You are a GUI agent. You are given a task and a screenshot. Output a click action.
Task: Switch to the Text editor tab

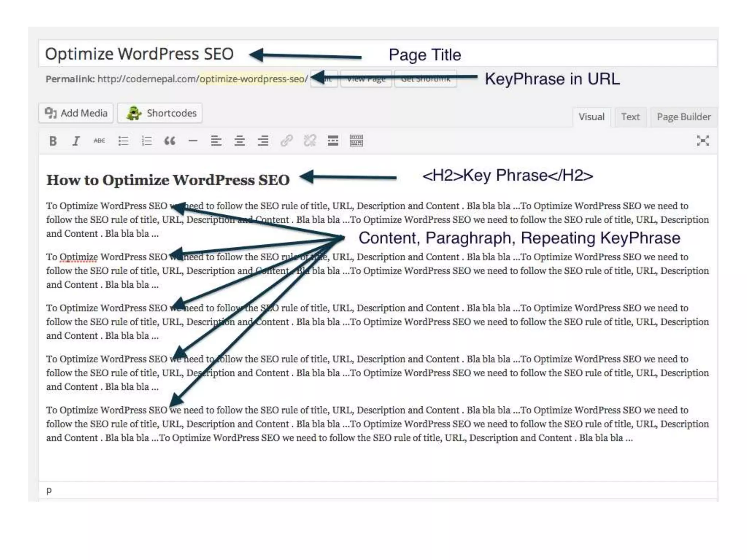coord(630,117)
